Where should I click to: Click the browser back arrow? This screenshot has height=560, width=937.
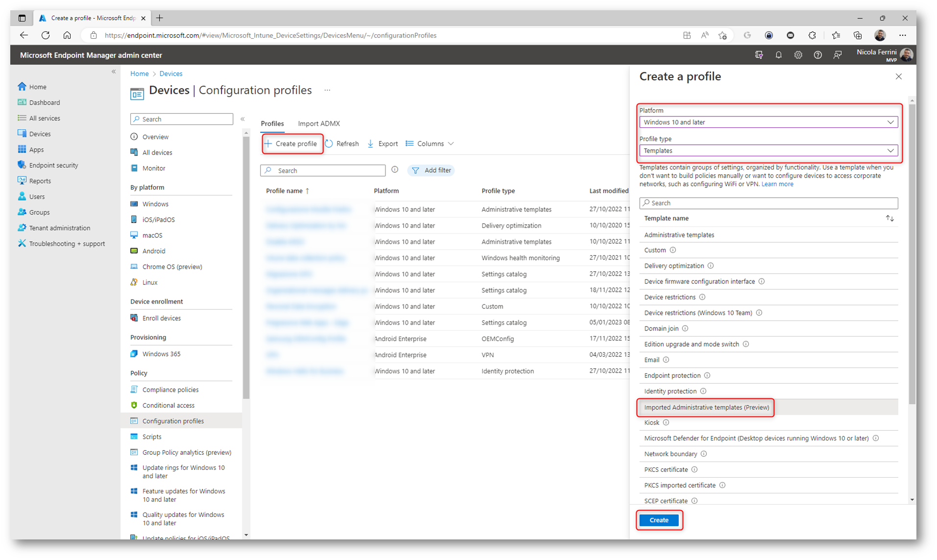pos(24,35)
